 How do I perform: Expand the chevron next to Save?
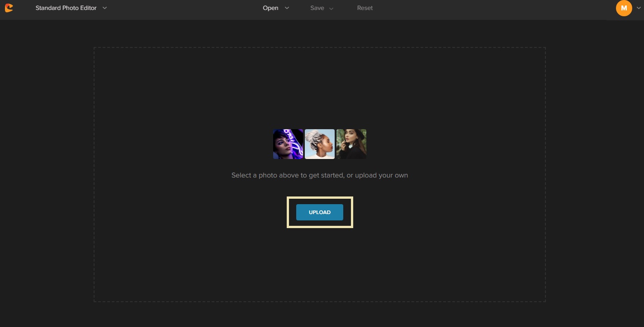331,8
